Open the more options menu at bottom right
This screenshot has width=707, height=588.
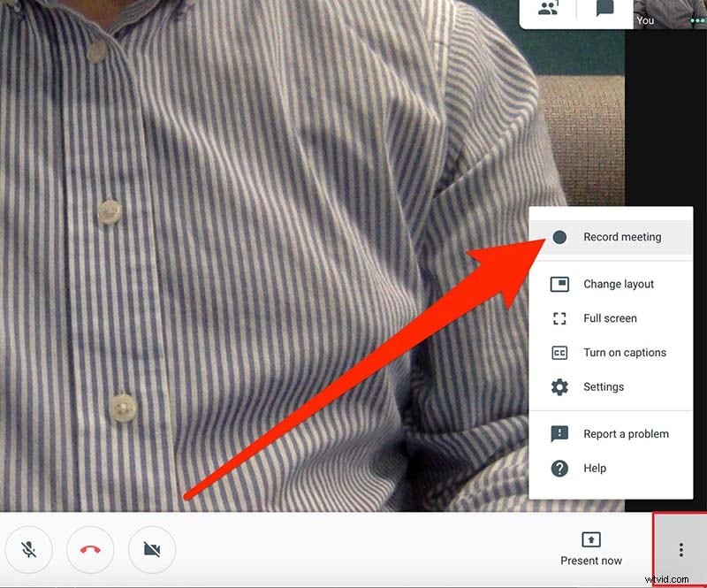pyautogui.click(x=680, y=549)
